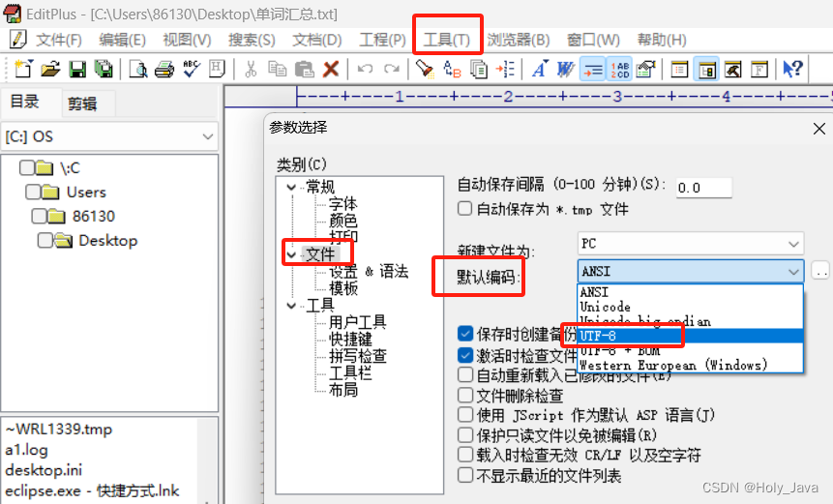Click the 自动保存间隔 0.0 input field
The height and width of the screenshot is (504, 833).
pyautogui.click(x=704, y=188)
